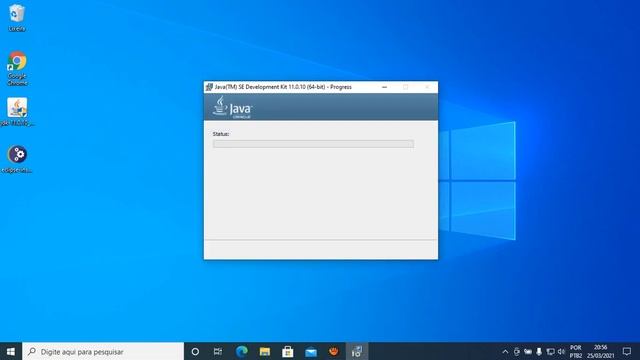Open the network status tray icon

[x=550, y=351]
